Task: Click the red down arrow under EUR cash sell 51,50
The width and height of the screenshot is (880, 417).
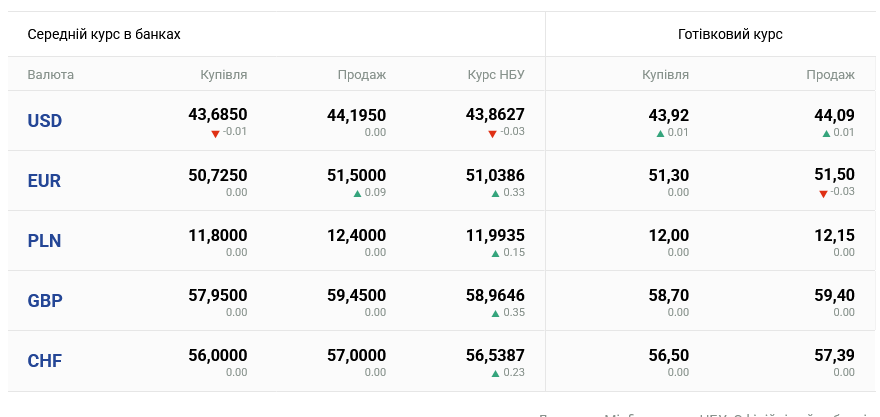Action: coord(823,194)
